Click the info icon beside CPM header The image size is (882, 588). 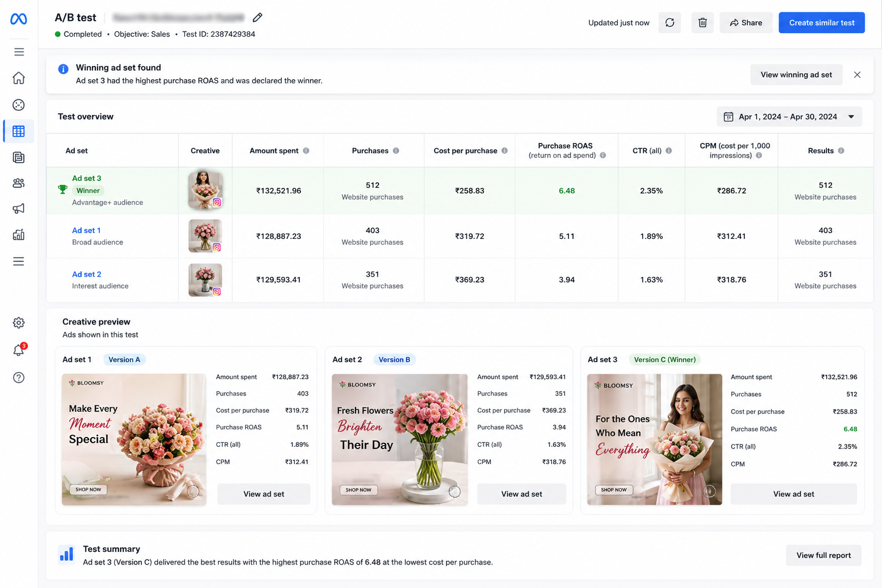759,155
